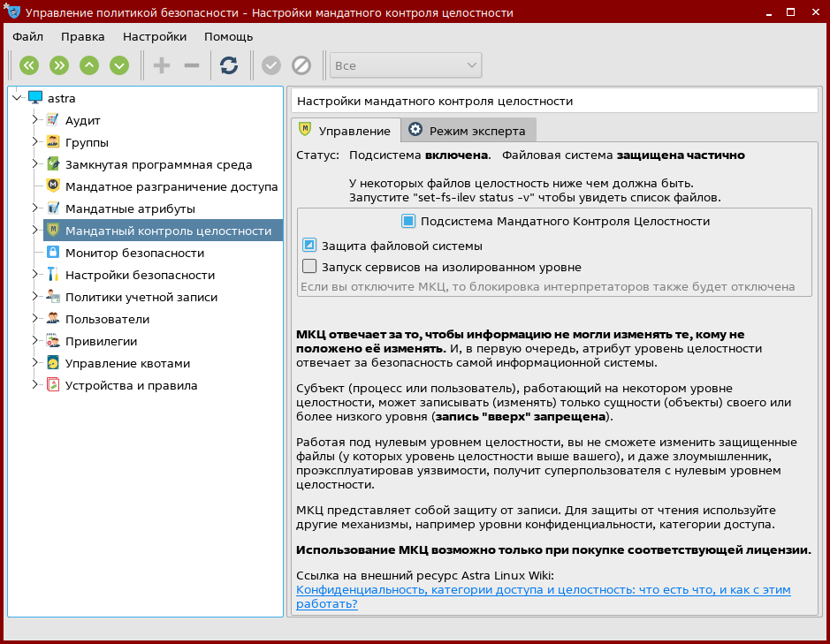Click the refresh toolbar icon
This screenshot has height=644, width=830.
point(229,65)
